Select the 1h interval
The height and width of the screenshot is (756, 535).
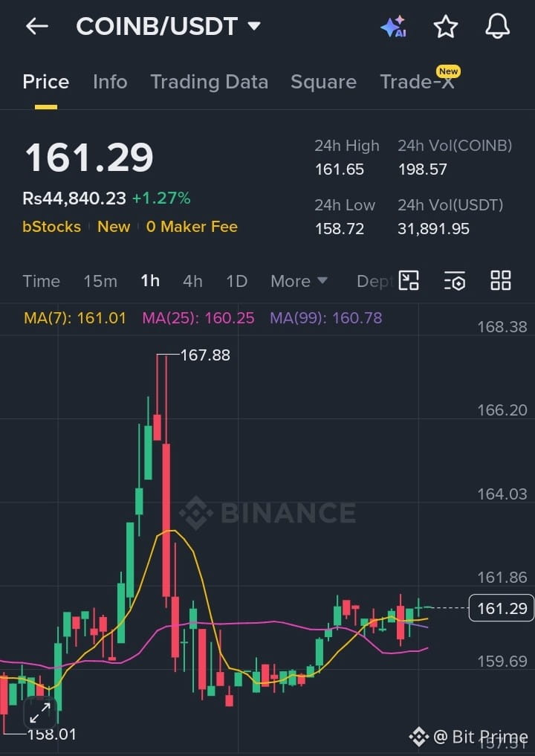(x=150, y=281)
